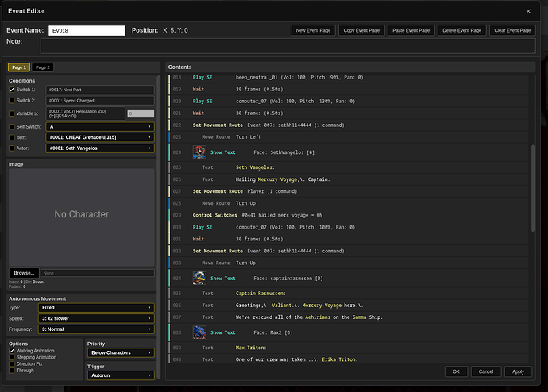Viewport: 548px width, 392px height.
Task: Click the Cancel button
Action: (486, 371)
